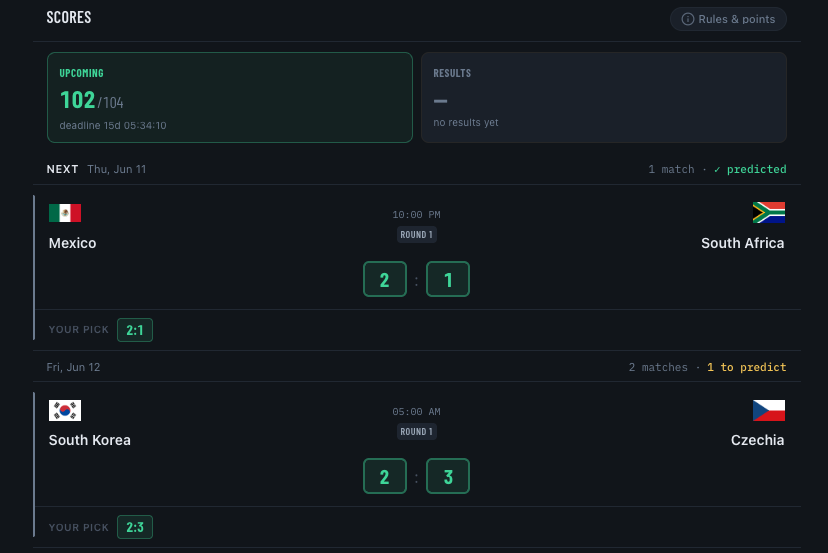This screenshot has width=828, height=553.
Task: Click the no results yet text
Action: pos(466,122)
